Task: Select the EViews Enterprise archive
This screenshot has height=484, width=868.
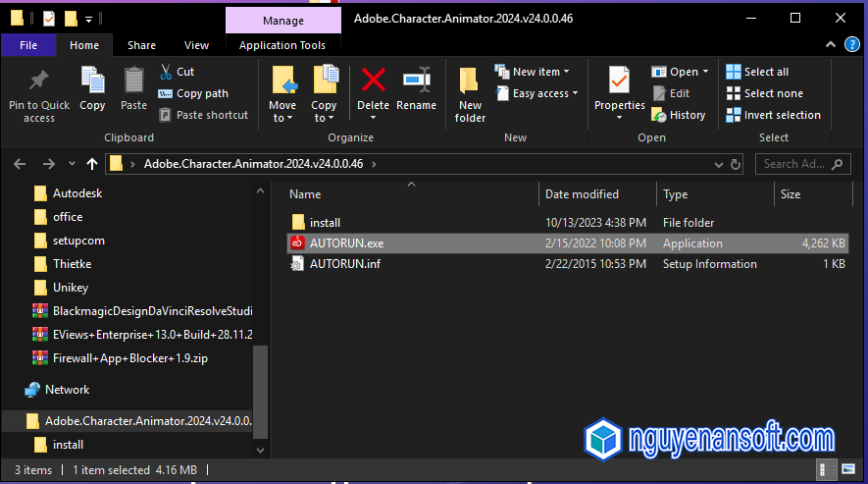Action: [x=142, y=335]
